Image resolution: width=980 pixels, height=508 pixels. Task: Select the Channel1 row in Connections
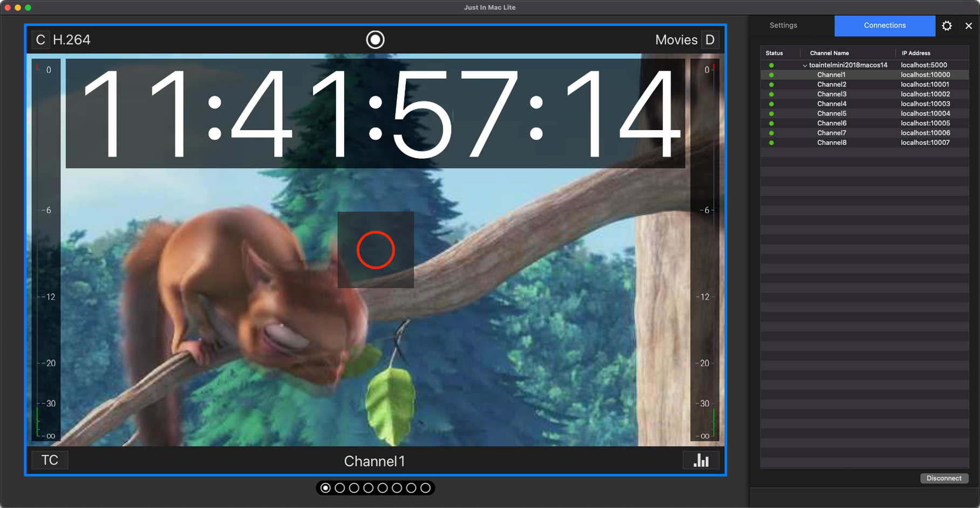click(x=865, y=75)
